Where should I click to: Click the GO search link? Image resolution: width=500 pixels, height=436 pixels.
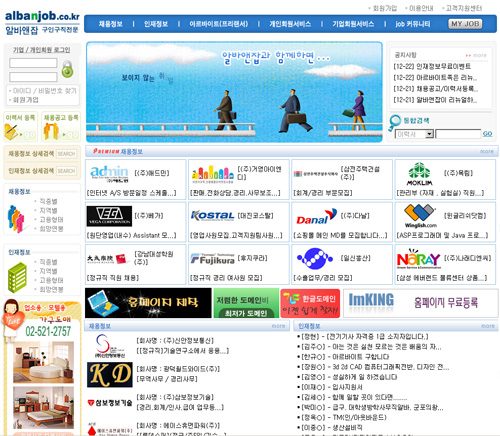(x=487, y=134)
